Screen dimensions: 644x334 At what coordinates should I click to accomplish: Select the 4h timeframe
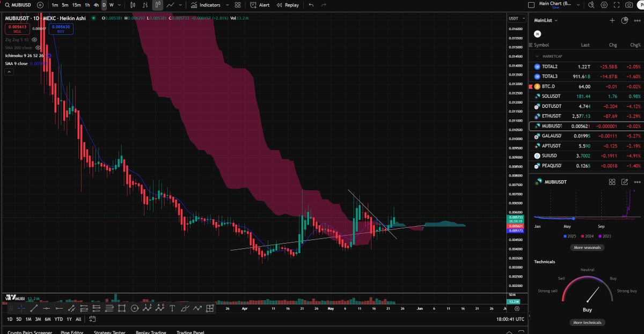tap(96, 5)
